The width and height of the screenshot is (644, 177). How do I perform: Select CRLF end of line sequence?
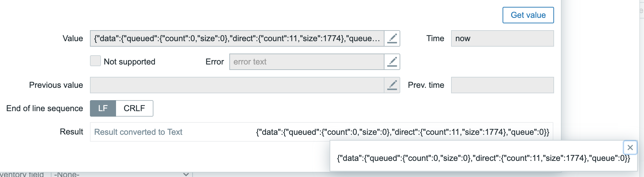(x=134, y=108)
